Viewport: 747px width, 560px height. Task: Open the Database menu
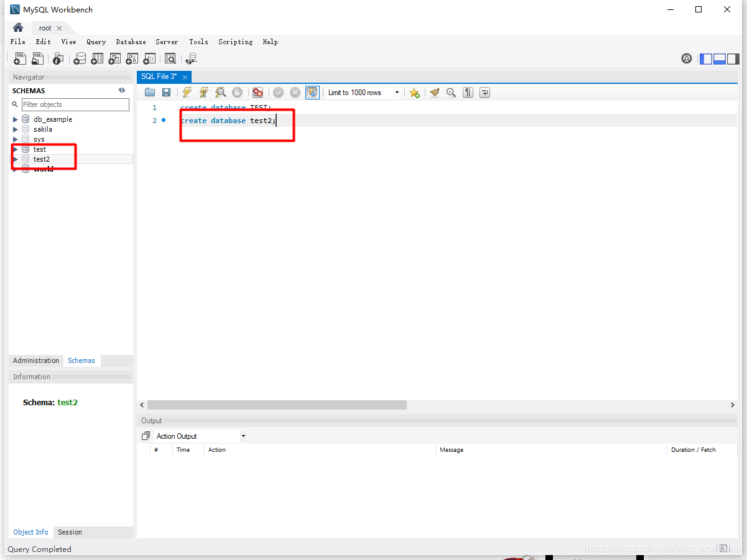point(131,42)
